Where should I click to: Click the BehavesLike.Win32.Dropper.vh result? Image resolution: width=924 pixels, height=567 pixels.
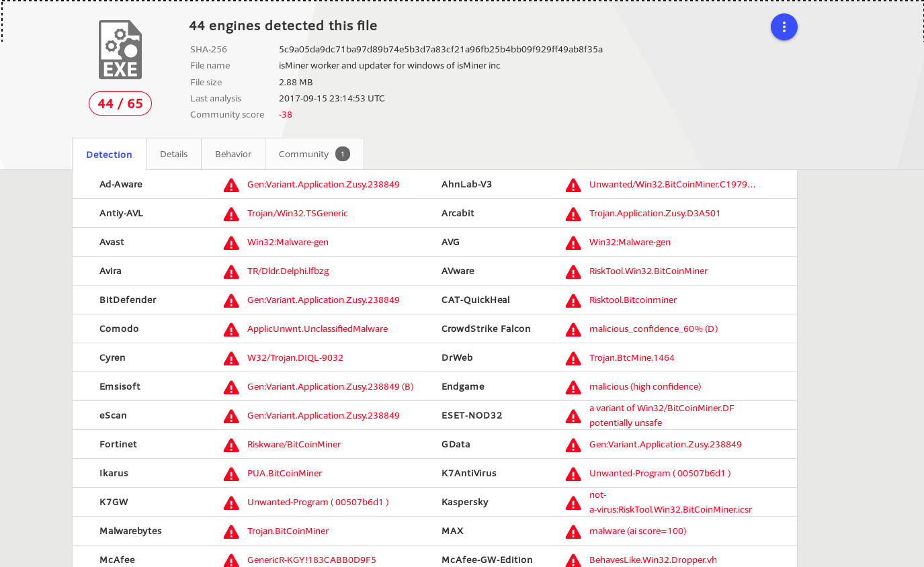tap(653, 560)
